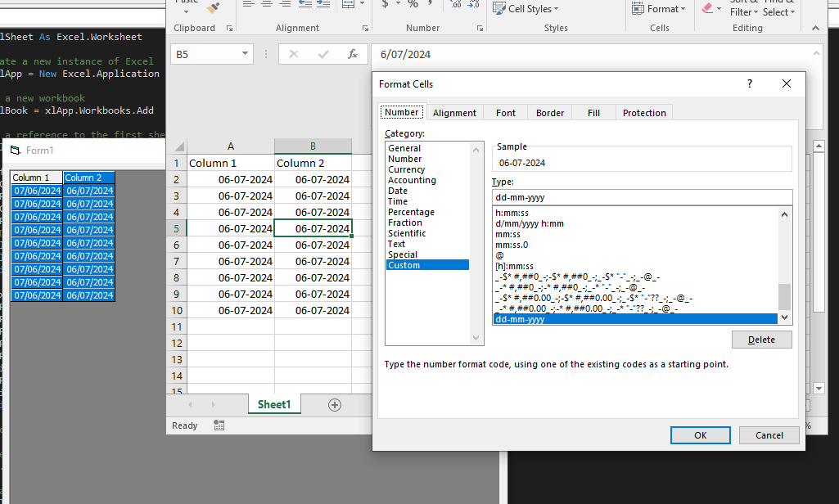This screenshot has width=839, height=504.
Task: Apply Percent Style from the ribbon
Action: point(413,4)
